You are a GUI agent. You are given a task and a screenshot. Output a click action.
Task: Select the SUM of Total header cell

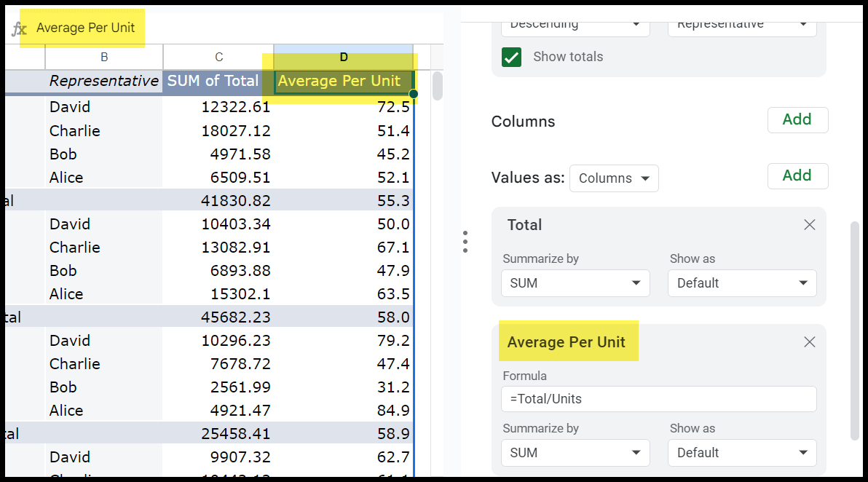click(x=218, y=81)
